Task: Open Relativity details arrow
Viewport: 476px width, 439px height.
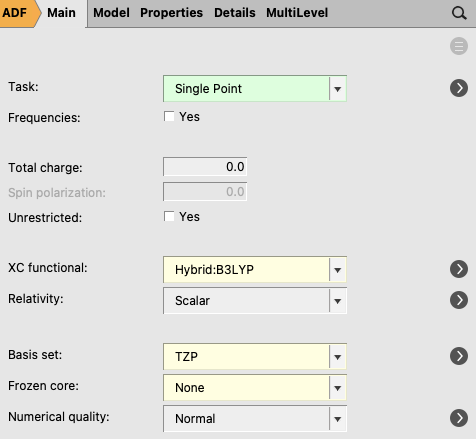Action: click(459, 300)
